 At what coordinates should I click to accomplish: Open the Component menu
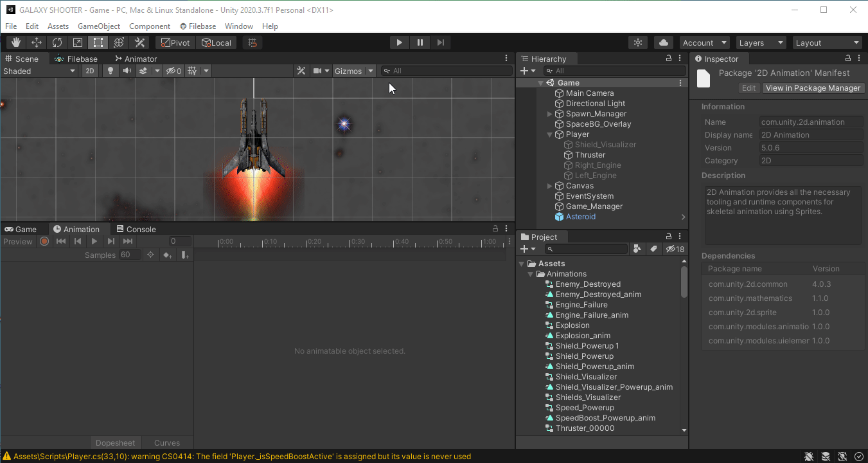(x=150, y=26)
